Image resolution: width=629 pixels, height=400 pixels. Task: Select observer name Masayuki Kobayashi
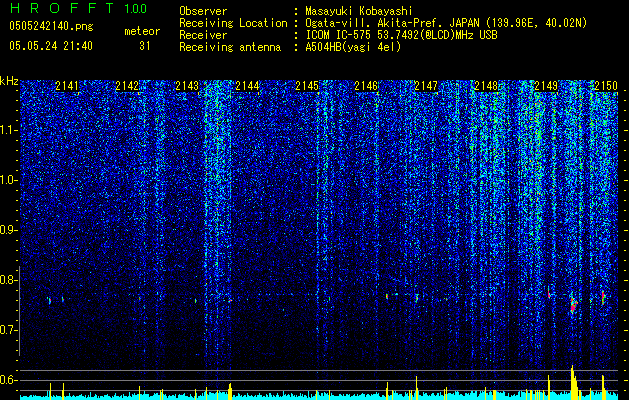tap(359, 11)
